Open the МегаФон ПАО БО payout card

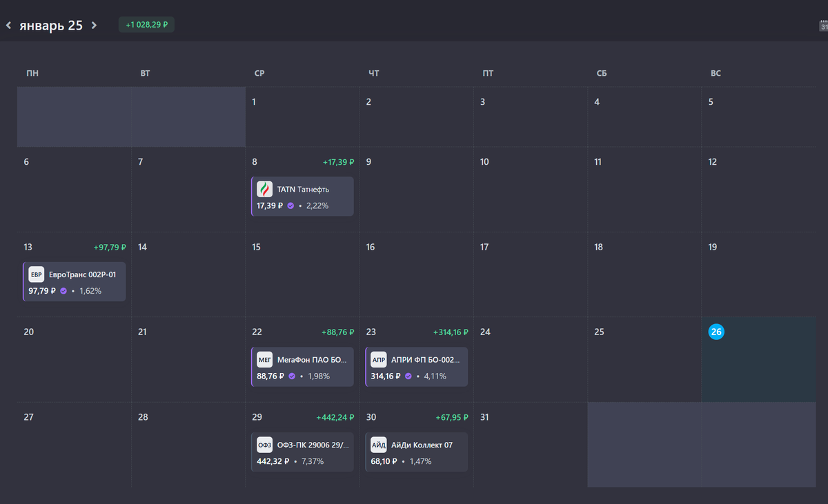pyautogui.click(x=302, y=367)
